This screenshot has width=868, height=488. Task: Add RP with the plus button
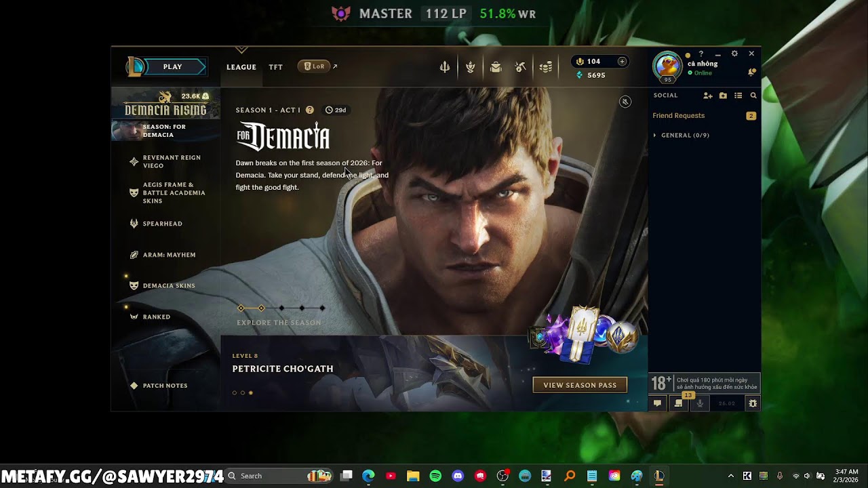622,62
